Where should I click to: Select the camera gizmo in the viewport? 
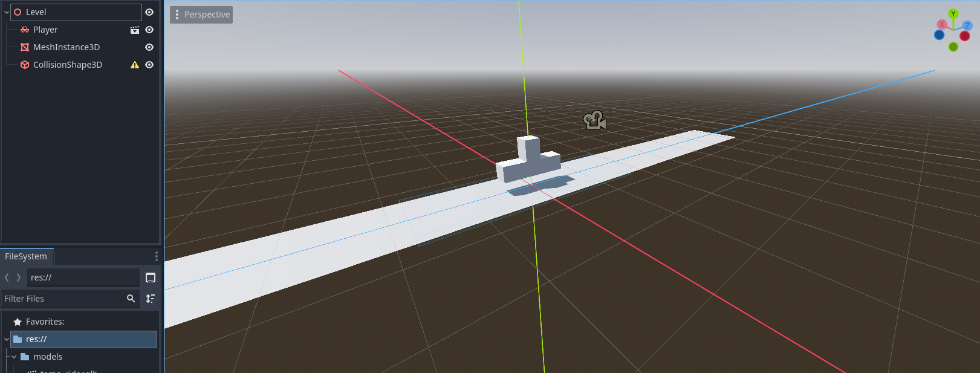595,121
